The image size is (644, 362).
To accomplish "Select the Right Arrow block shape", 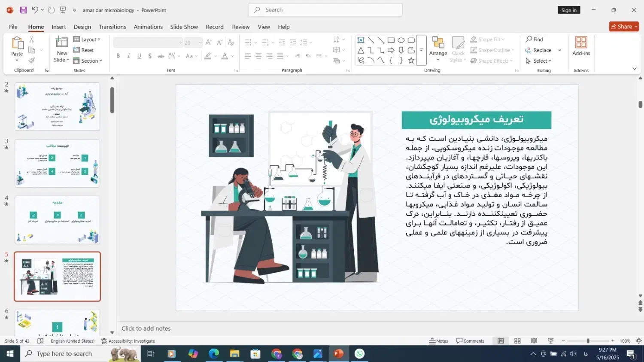I will [391, 51].
